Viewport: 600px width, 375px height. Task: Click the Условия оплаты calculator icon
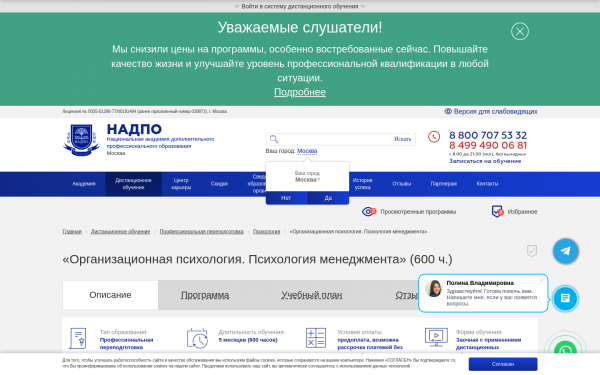[316, 338]
